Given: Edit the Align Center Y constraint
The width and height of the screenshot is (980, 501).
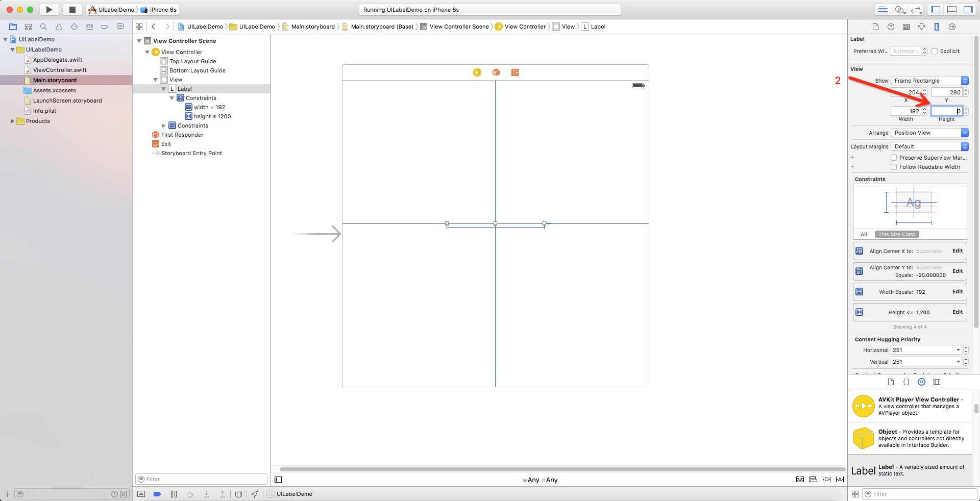Looking at the screenshot, I should (957, 271).
